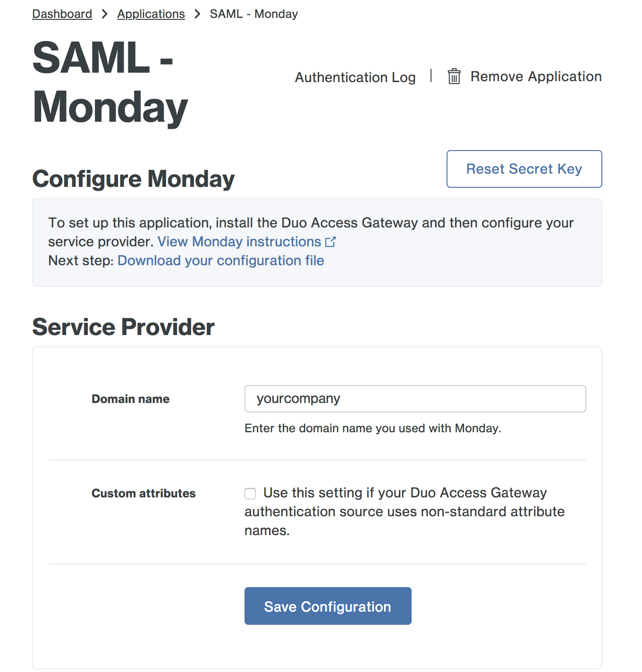View Monday instructions
This screenshot has width=642, height=672.
239,242
